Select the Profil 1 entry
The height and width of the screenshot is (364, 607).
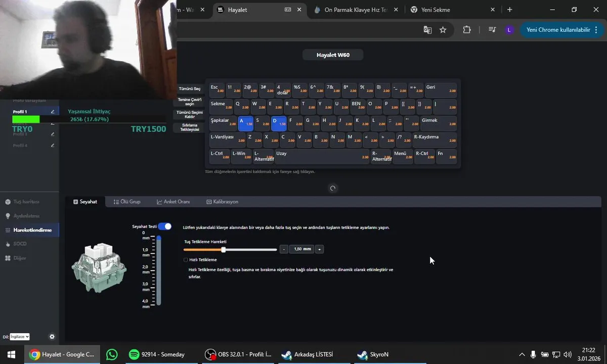click(30, 112)
